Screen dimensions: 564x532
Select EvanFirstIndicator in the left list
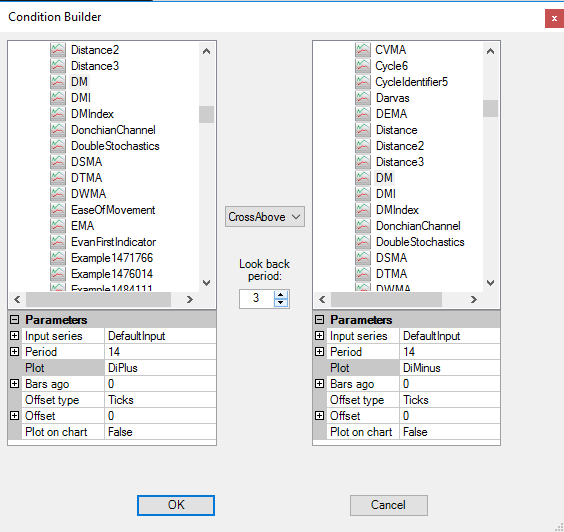point(113,242)
